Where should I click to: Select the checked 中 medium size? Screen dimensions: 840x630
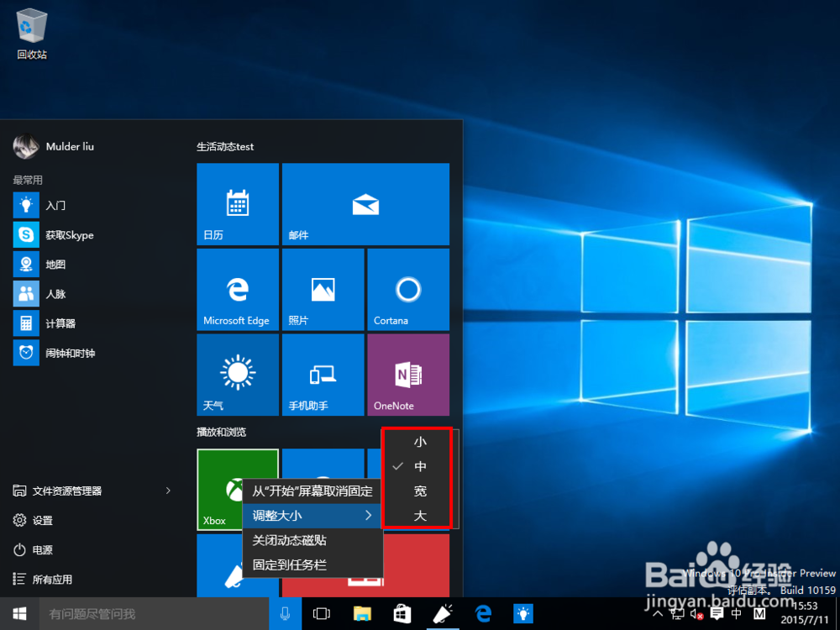pyautogui.click(x=420, y=466)
